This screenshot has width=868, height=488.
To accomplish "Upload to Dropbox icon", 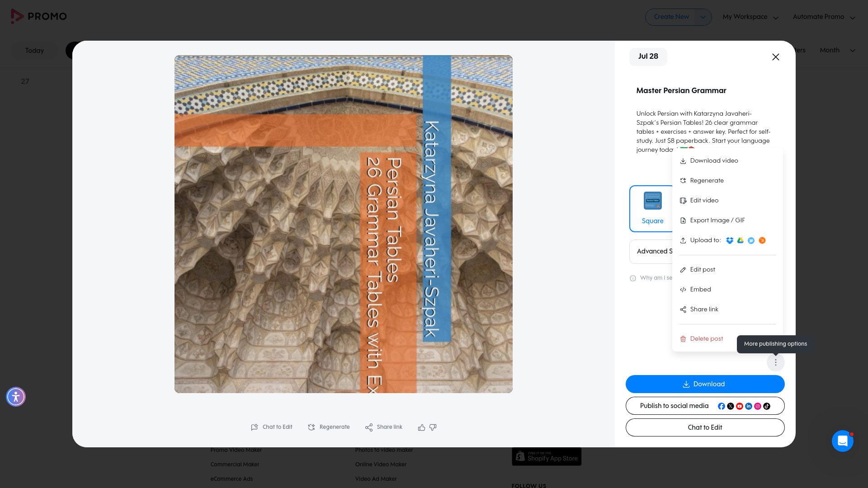I will [x=729, y=240].
